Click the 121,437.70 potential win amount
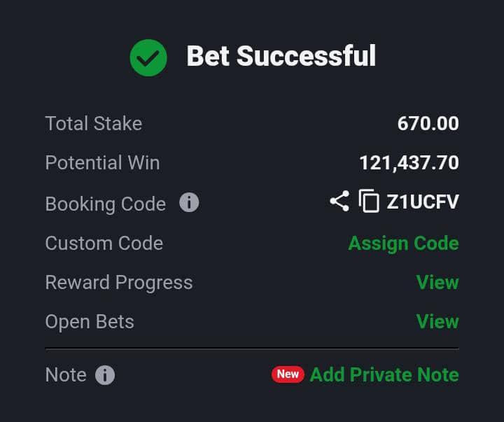The height and width of the screenshot is (422, 504). (409, 163)
